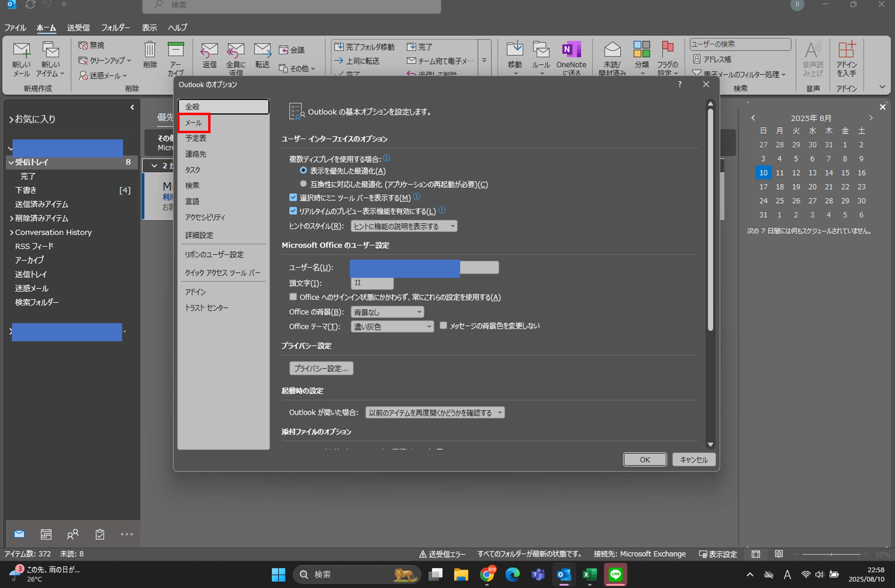Click 送受信エラー in the status bar

click(x=442, y=554)
